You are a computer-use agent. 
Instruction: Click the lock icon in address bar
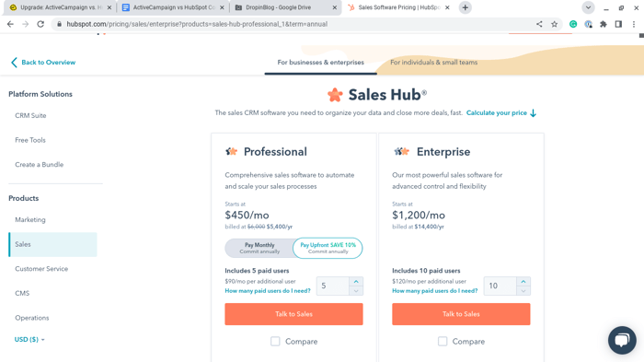coord(59,24)
